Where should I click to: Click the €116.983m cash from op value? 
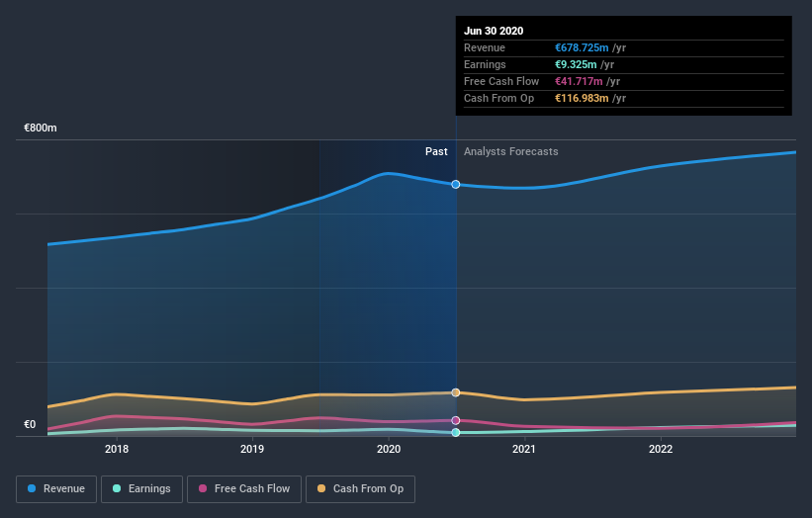tap(582, 98)
